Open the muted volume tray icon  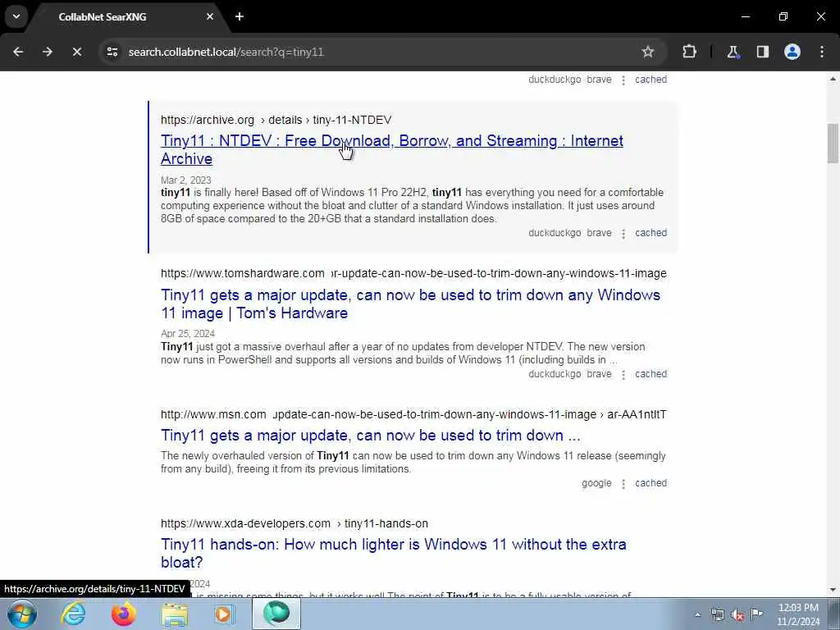(737, 615)
